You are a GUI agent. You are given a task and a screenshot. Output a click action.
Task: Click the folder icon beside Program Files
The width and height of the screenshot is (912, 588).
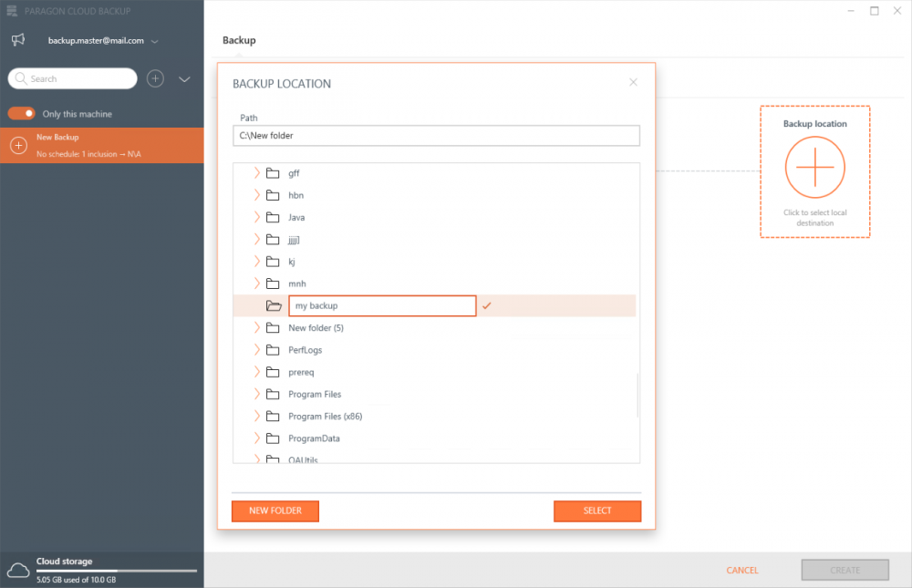pyautogui.click(x=274, y=394)
